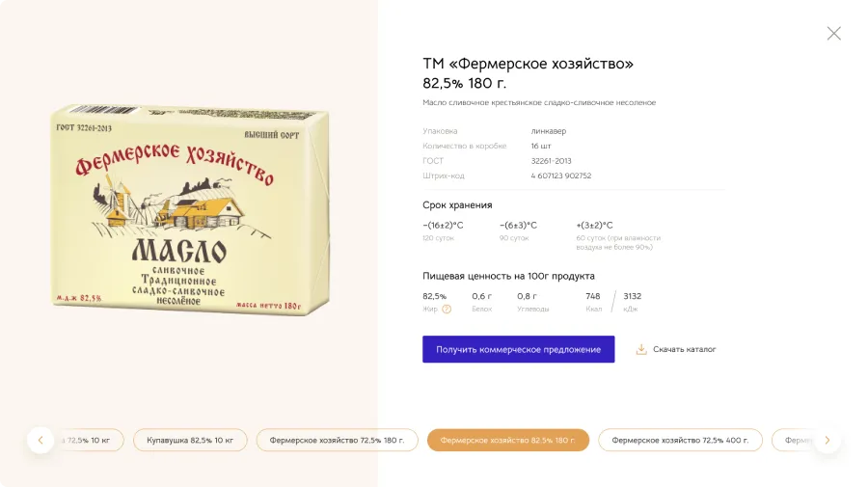Click the question mark icon next to Жир
Screen dimensions: 868x487
(447, 310)
